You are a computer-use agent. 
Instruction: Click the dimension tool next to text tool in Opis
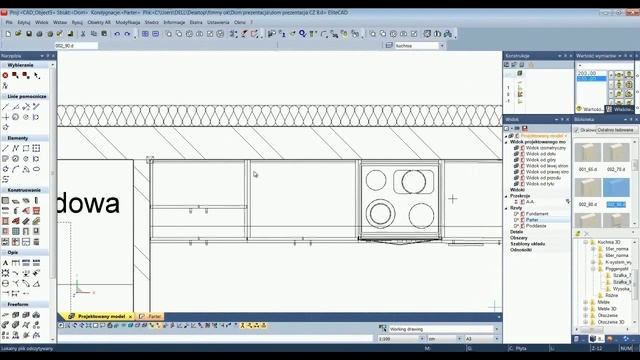(16, 262)
